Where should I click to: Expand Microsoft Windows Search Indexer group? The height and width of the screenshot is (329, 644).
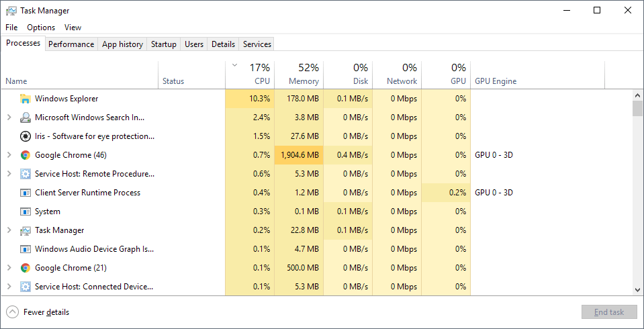pyautogui.click(x=9, y=117)
